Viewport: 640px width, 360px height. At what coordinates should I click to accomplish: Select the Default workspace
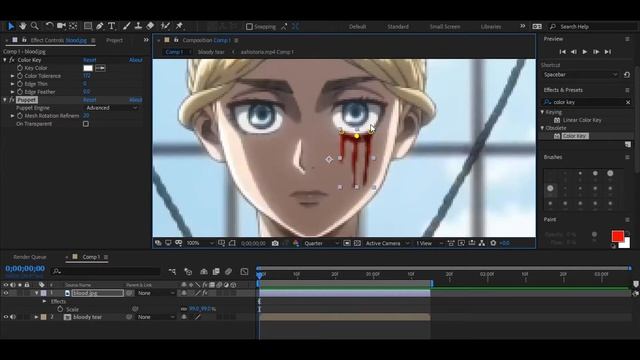click(x=357, y=27)
